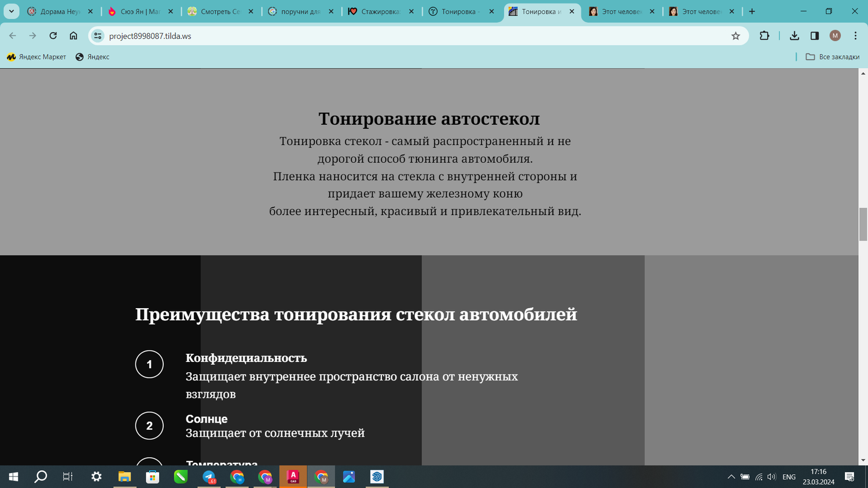Bookmark this page with the star
868x488 pixels.
pos(735,36)
